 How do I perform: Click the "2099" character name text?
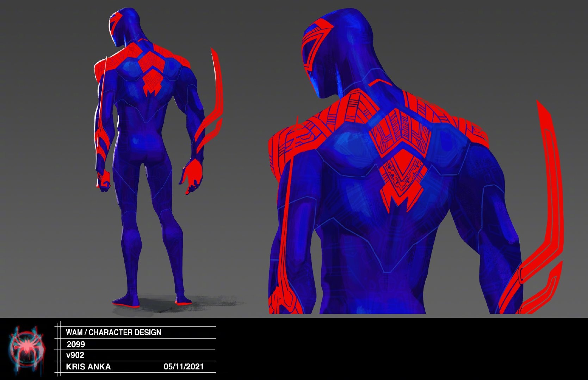tap(76, 344)
